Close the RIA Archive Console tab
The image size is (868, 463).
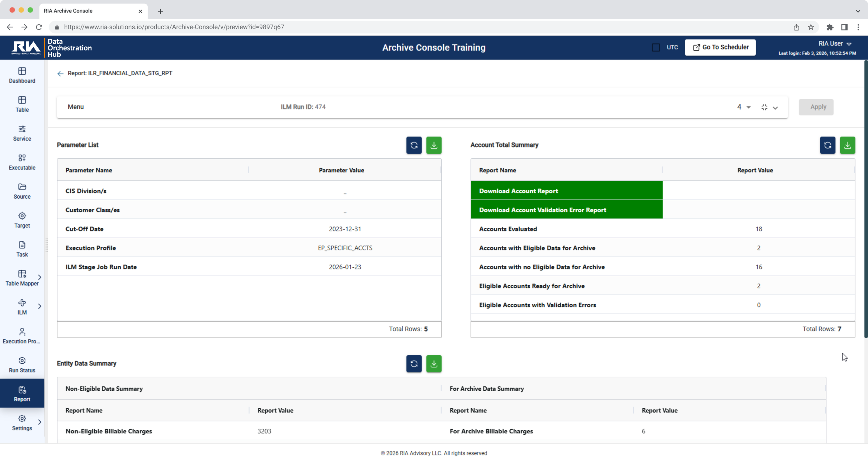click(x=140, y=11)
